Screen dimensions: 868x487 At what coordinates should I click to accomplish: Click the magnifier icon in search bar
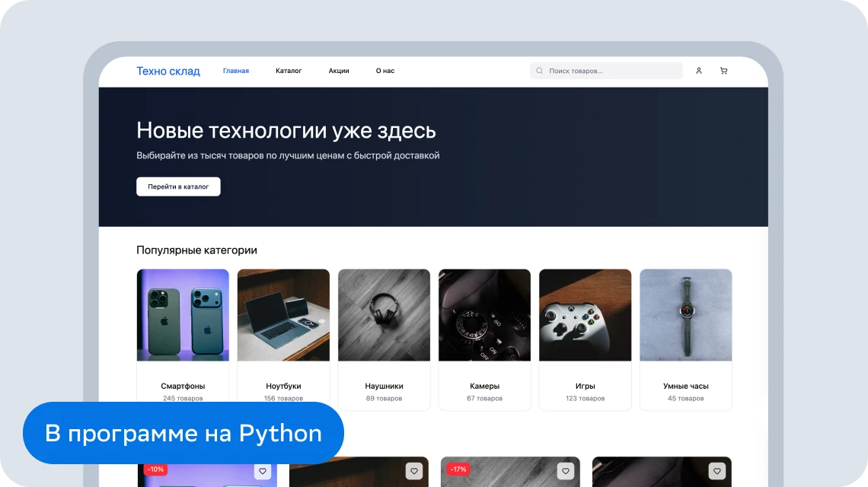tap(540, 71)
